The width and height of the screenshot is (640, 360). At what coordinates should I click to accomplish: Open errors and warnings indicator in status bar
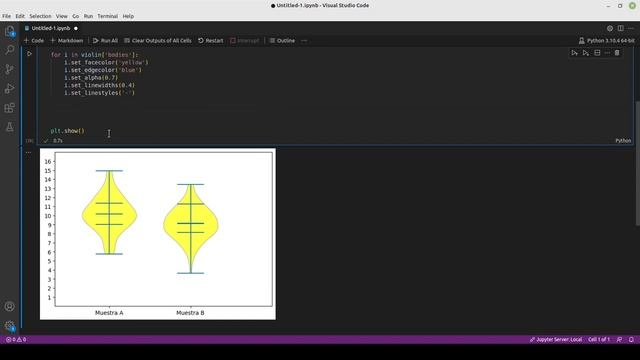[16, 340]
